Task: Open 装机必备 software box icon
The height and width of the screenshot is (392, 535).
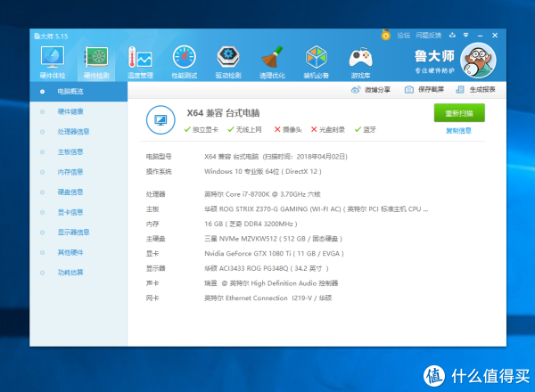Action: [317, 62]
